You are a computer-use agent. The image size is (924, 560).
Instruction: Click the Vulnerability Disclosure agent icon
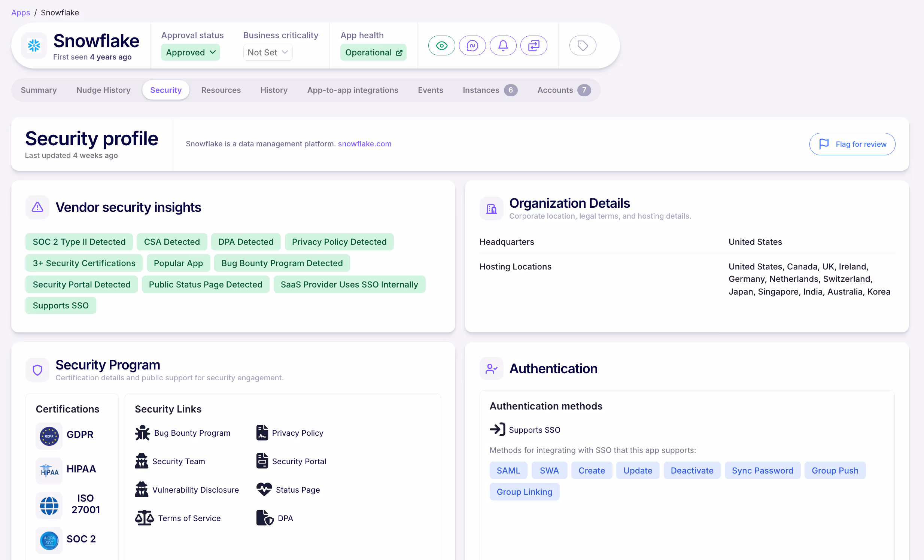[x=142, y=490]
